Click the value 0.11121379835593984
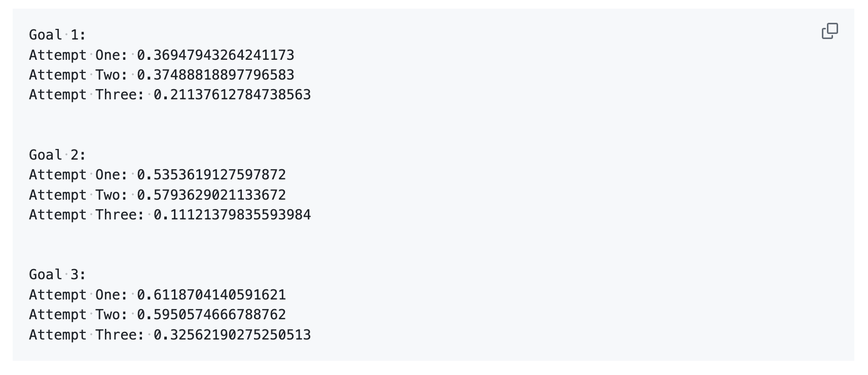 click(x=232, y=215)
